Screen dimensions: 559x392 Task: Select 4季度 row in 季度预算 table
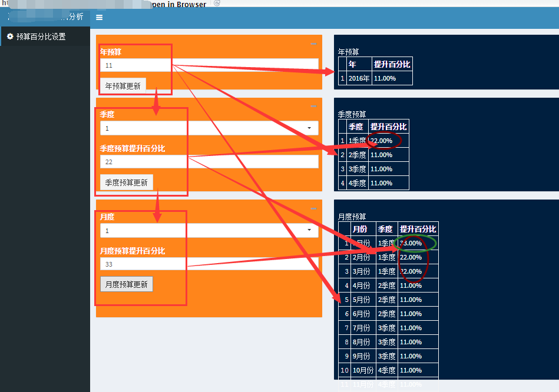tap(373, 183)
